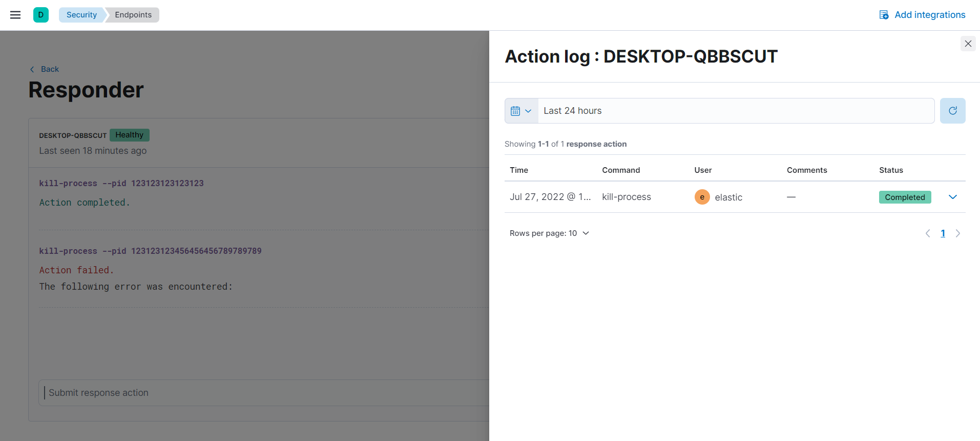
Task: Open the Security breadcrumb
Action: point(82,15)
